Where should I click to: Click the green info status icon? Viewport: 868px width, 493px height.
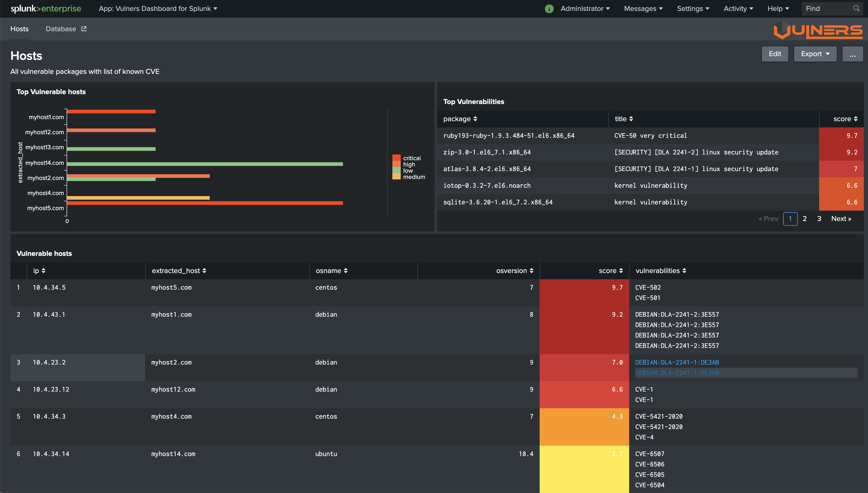[x=549, y=9]
